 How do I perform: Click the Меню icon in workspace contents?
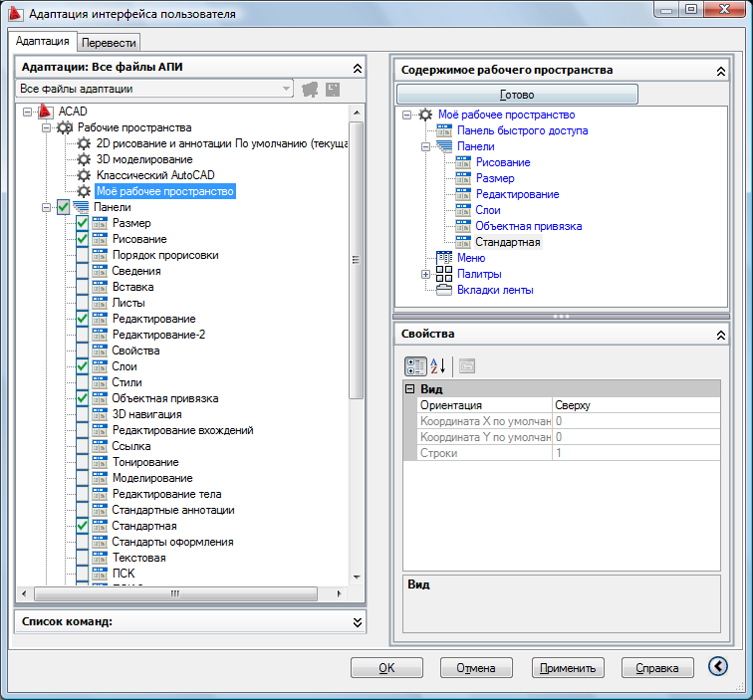444,258
